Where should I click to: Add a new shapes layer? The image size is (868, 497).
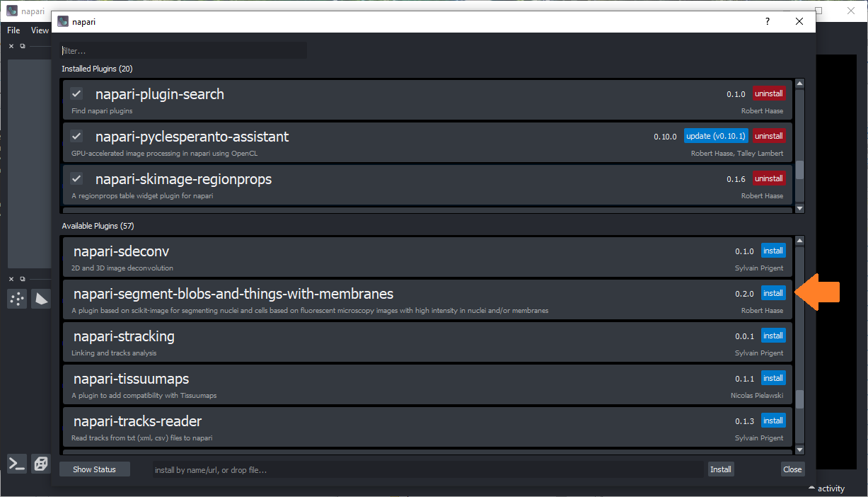pyautogui.click(x=41, y=299)
